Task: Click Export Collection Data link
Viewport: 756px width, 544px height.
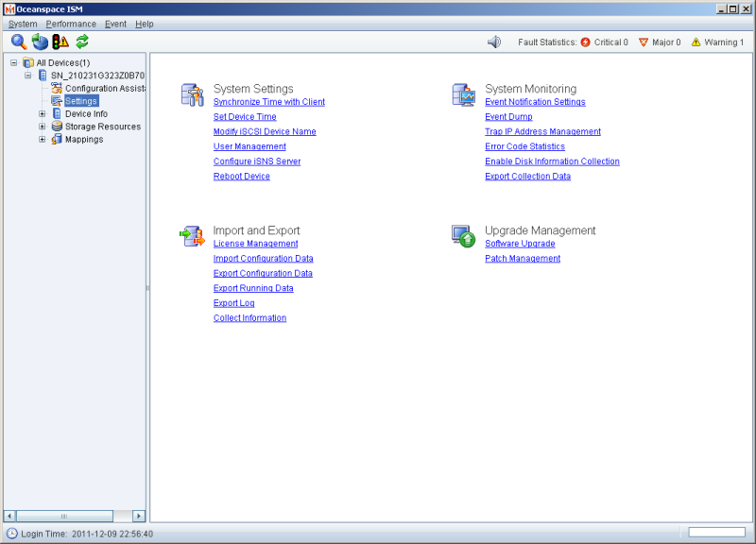Action: 528,177
